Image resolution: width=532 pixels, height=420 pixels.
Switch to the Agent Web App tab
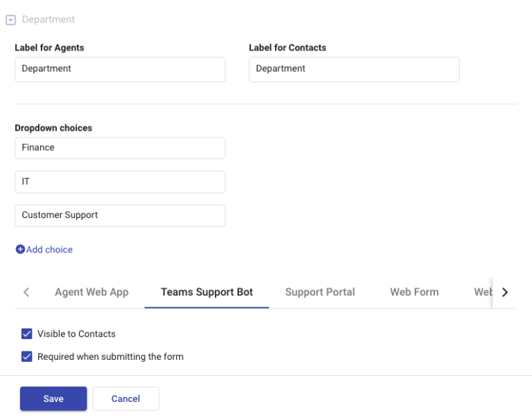(91, 292)
